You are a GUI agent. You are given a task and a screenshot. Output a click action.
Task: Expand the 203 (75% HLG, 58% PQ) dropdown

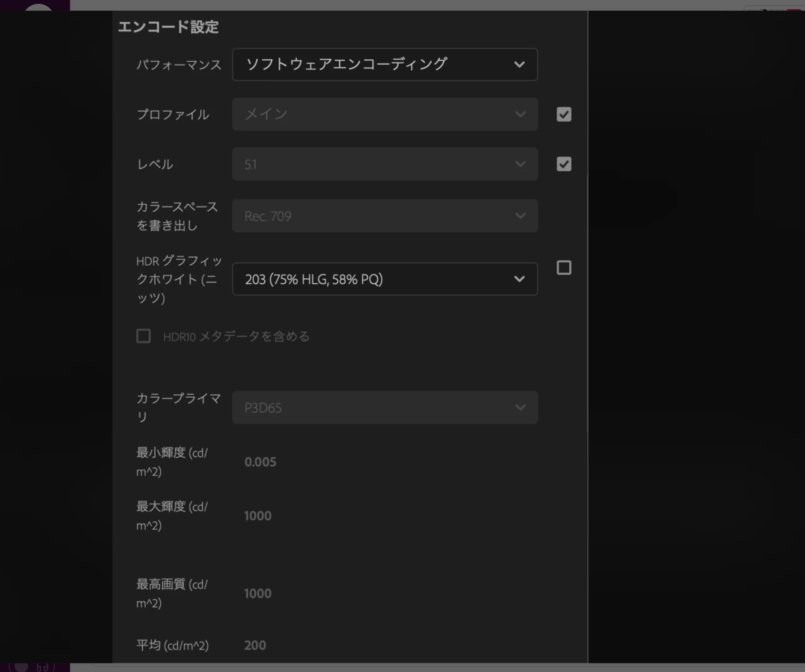click(x=384, y=279)
